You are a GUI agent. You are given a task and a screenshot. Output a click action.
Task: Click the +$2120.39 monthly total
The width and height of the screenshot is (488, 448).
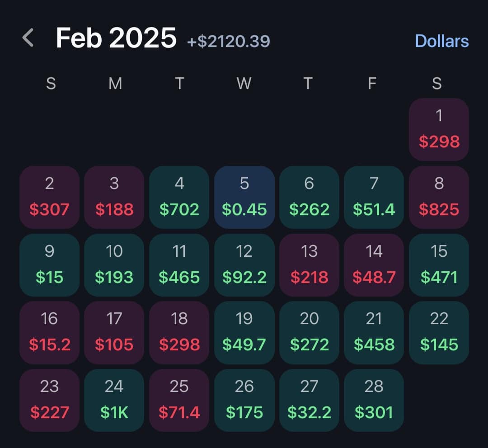point(229,42)
